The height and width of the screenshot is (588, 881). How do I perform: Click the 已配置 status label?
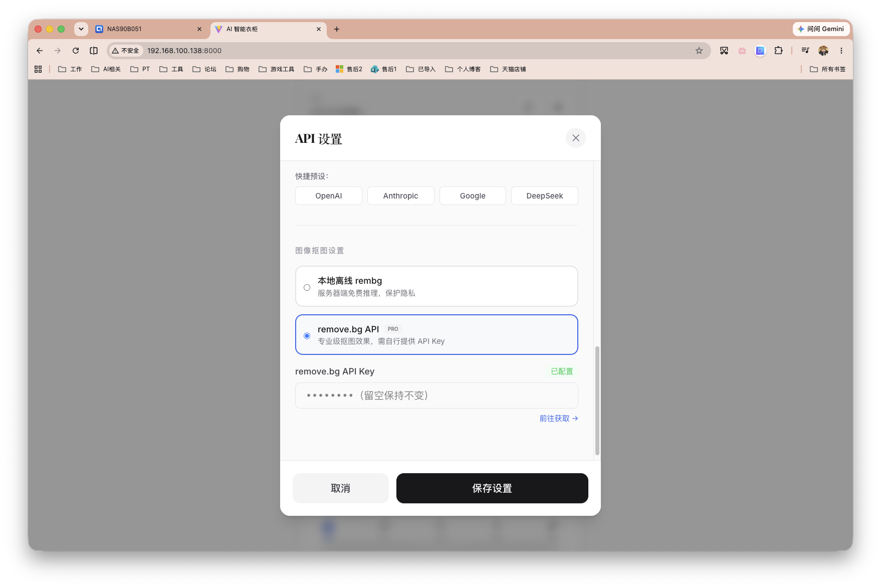coord(562,371)
